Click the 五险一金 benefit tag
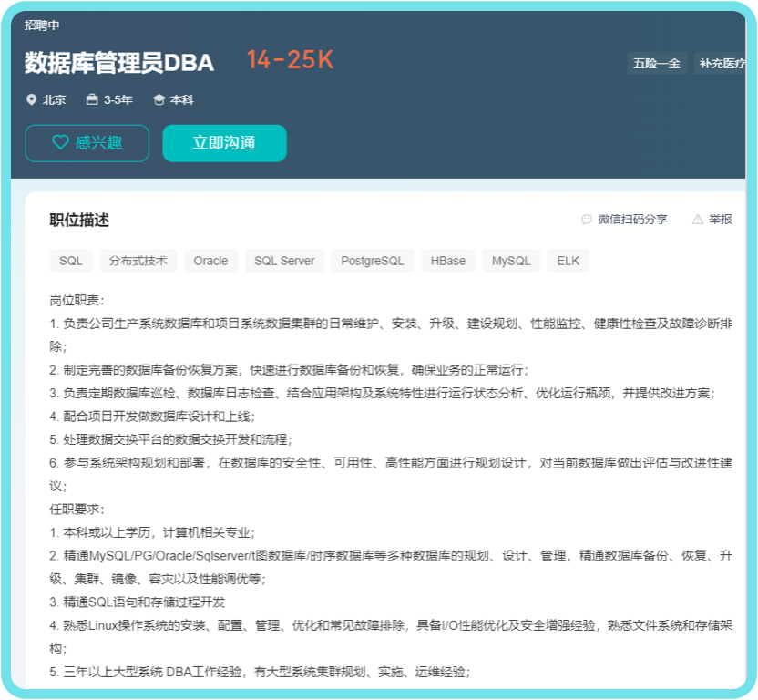Screen dimensions: 758x700 (657, 64)
